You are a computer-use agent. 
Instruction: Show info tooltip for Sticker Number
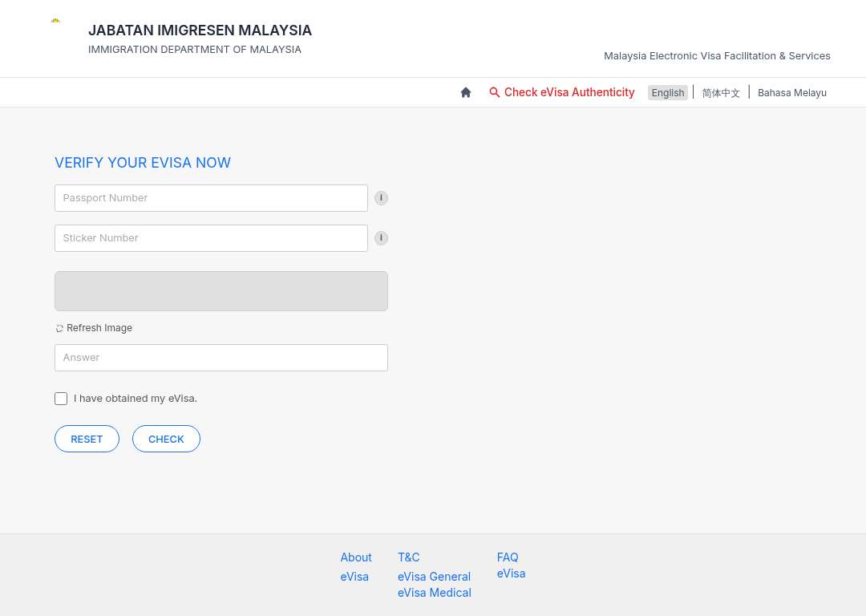coord(381,238)
